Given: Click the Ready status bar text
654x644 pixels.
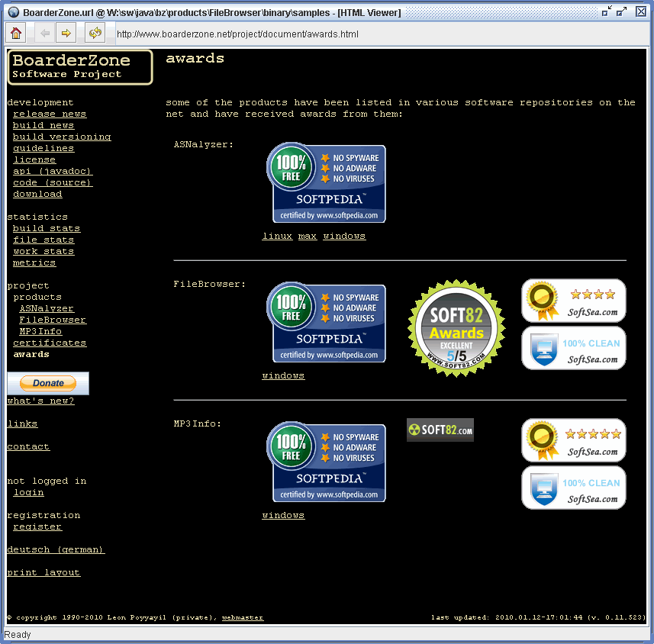Looking at the screenshot, I should pos(18,634).
